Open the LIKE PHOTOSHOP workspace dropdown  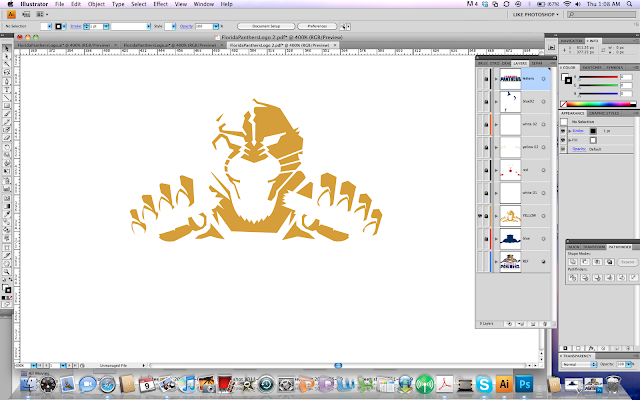[536, 15]
